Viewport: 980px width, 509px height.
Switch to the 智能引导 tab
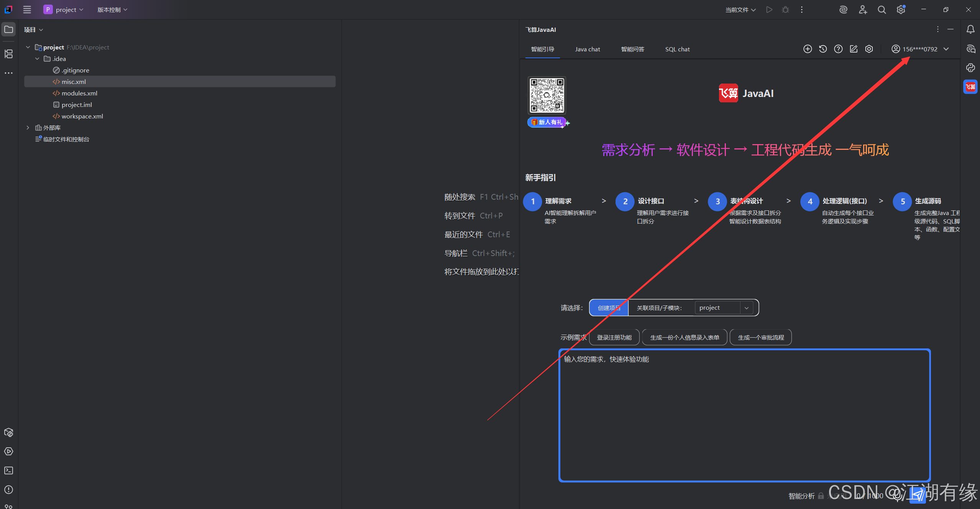(542, 49)
